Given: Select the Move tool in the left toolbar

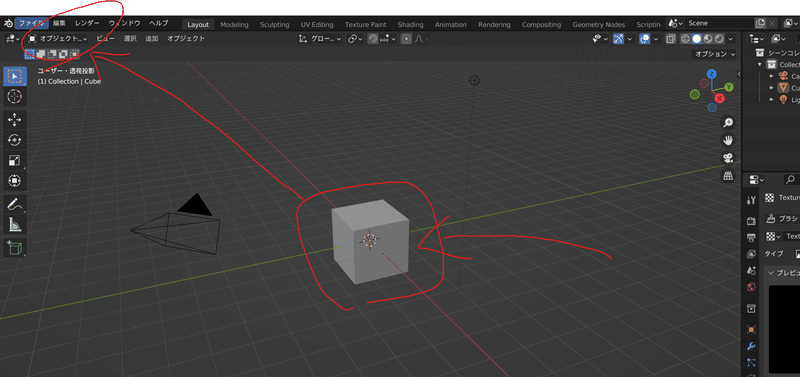Looking at the screenshot, I should pyautogui.click(x=15, y=120).
